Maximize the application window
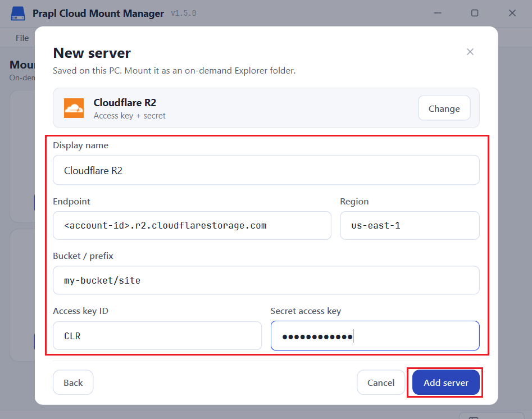 (475, 13)
